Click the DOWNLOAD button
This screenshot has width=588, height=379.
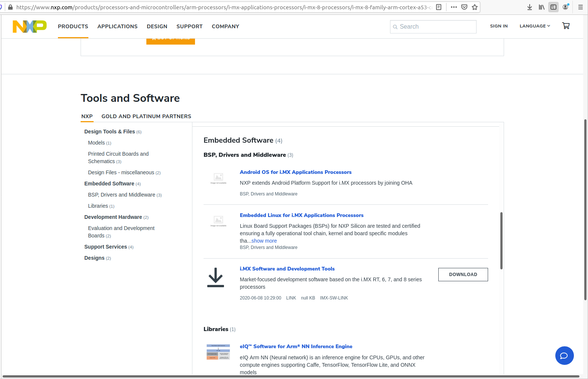(x=463, y=275)
